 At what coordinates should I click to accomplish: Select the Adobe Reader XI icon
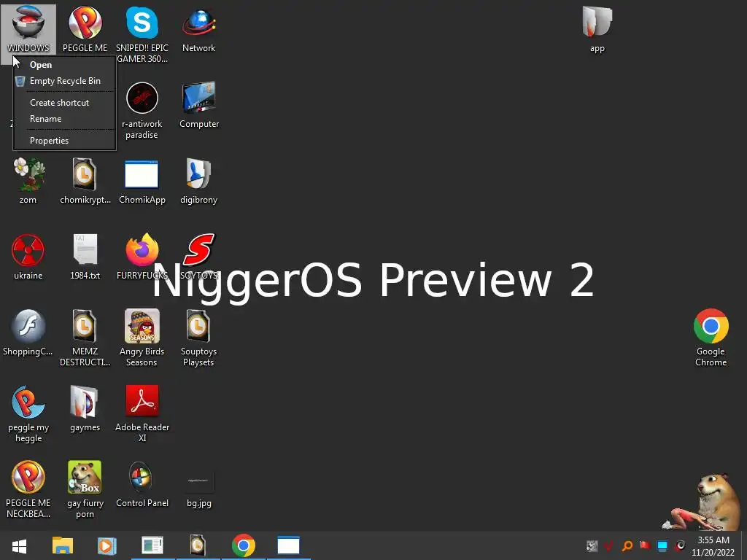click(x=142, y=413)
